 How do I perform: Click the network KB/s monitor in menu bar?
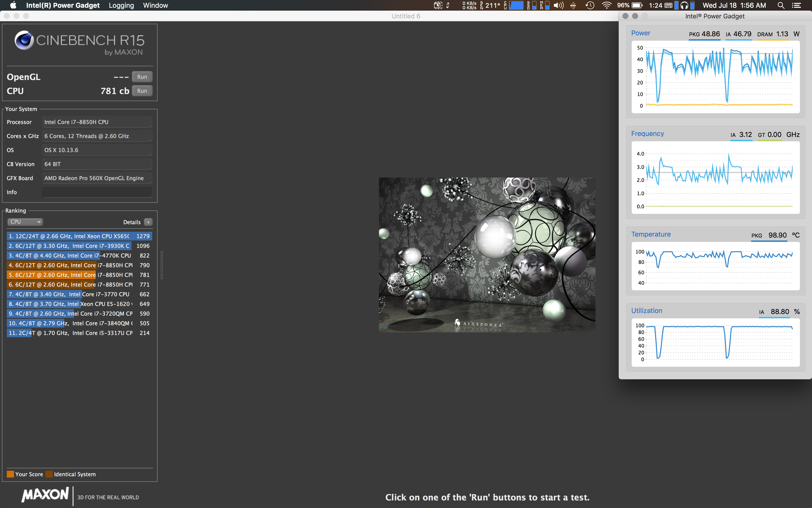click(469, 5)
